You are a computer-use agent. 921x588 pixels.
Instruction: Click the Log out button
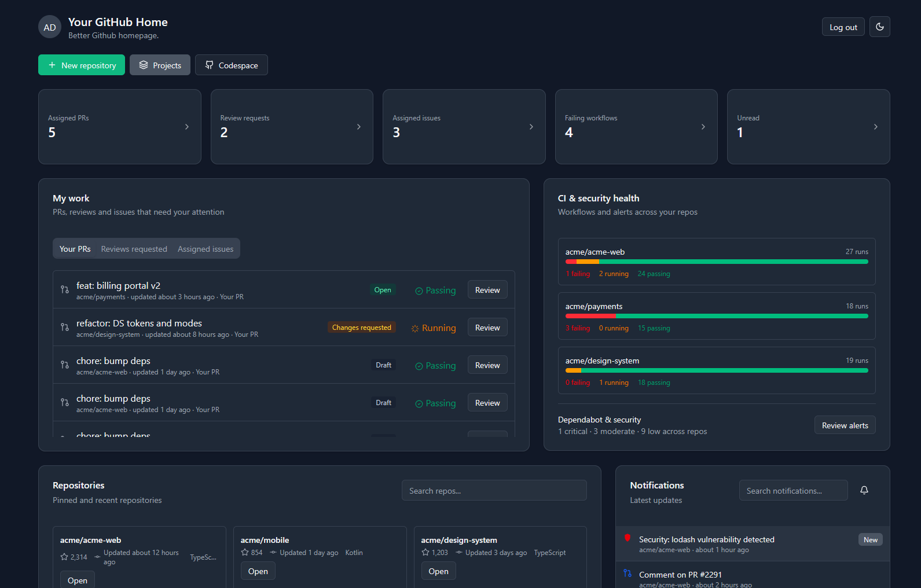(x=843, y=27)
